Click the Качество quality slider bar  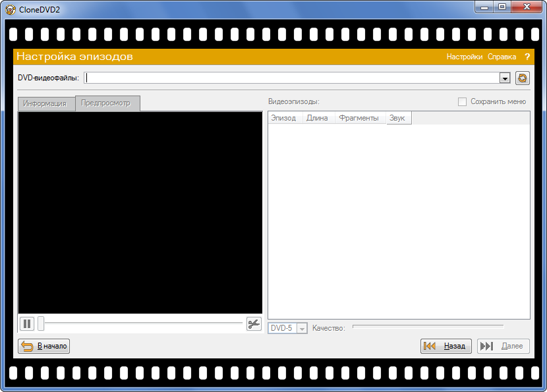point(428,325)
